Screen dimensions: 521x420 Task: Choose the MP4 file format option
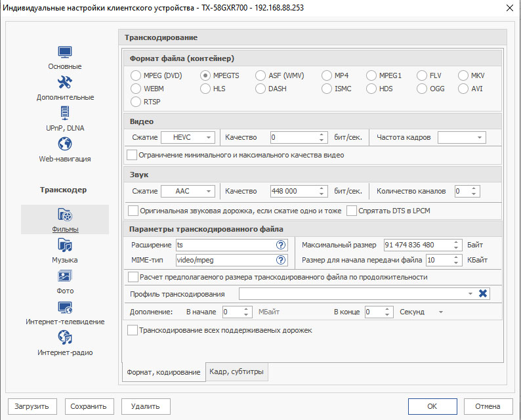(x=327, y=75)
